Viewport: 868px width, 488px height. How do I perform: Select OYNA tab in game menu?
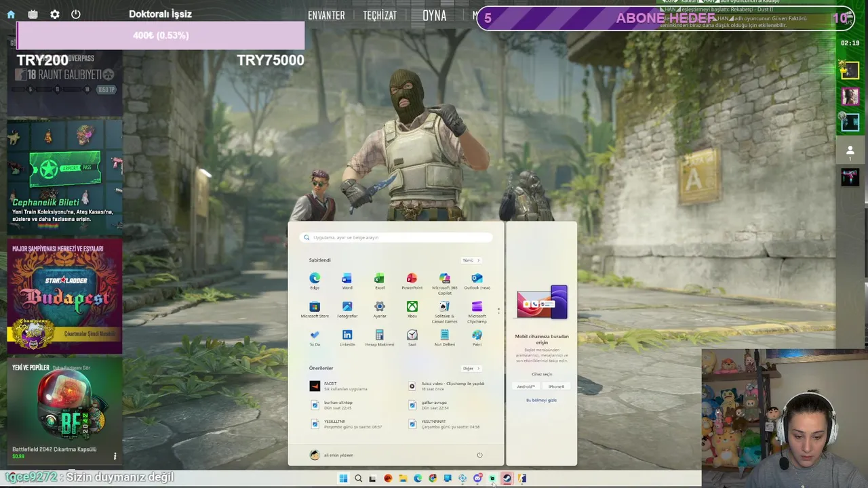pos(435,16)
